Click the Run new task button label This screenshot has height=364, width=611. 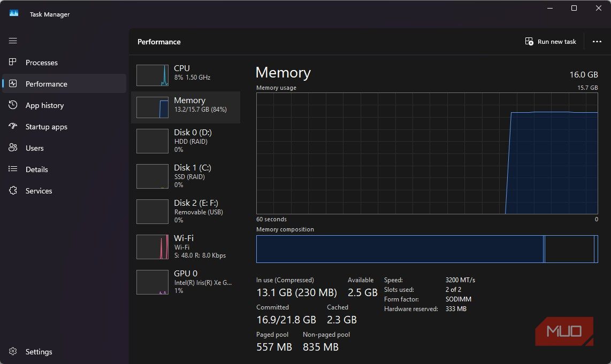tap(556, 42)
